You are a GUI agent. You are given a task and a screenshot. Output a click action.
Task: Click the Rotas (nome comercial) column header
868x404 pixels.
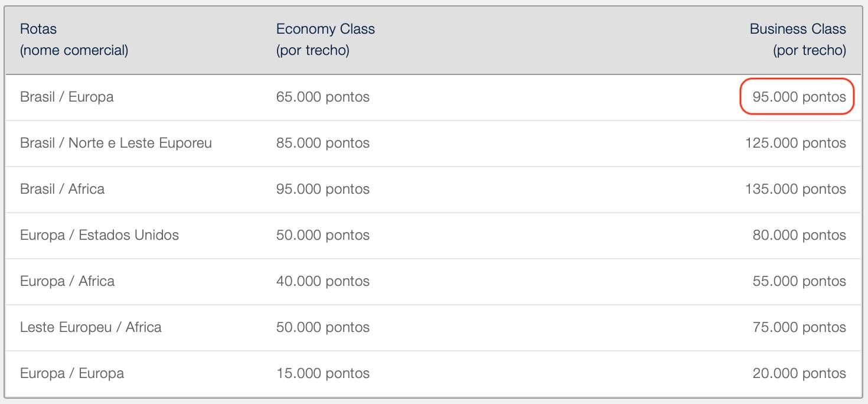pos(74,40)
